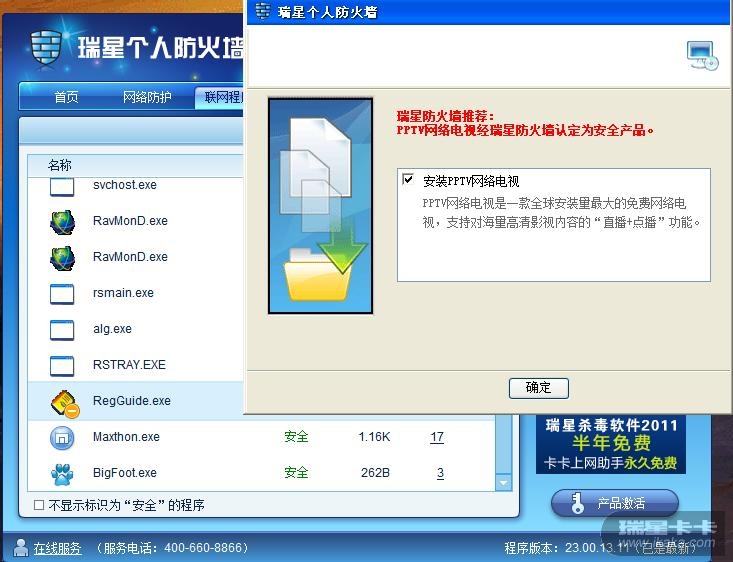Select the rsmain.exe name text
Screen dimensions: 733x562
pos(123,293)
